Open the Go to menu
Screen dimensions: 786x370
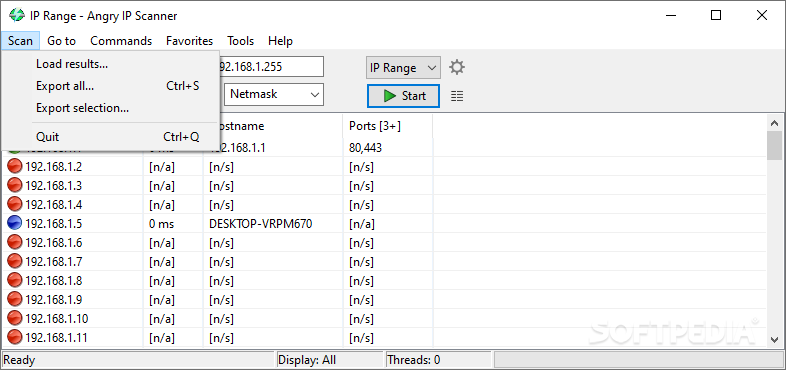(x=62, y=41)
